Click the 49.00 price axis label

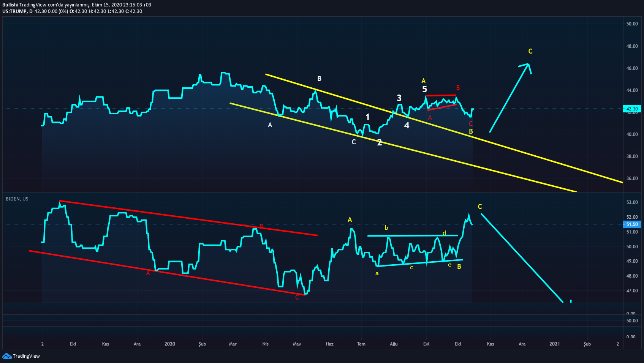pyautogui.click(x=632, y=261)
